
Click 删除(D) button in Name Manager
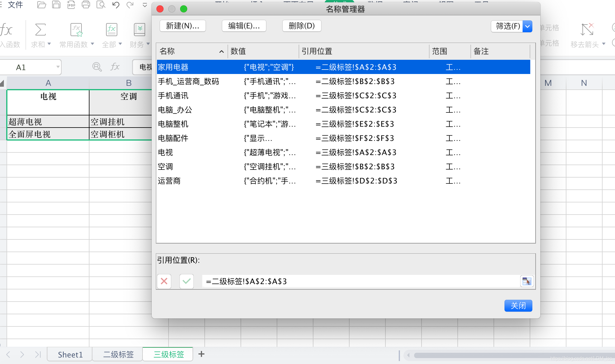click(x=302, y=26)
